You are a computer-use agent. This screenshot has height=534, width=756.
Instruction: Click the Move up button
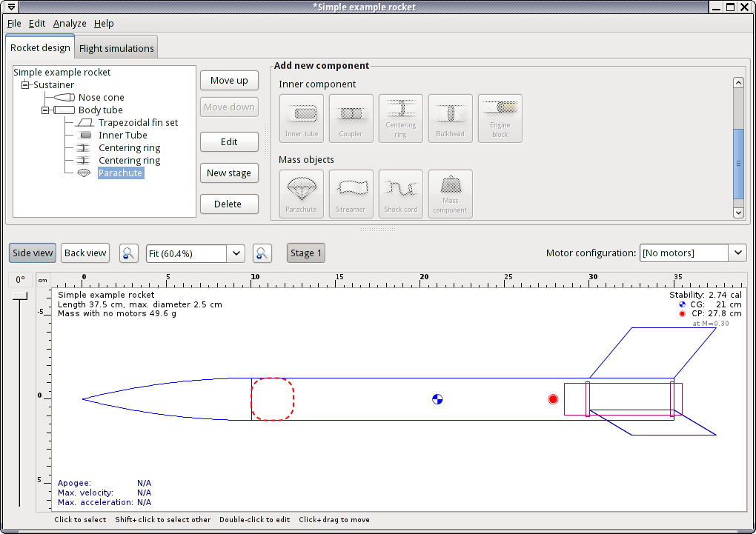(x=229, y=80)
